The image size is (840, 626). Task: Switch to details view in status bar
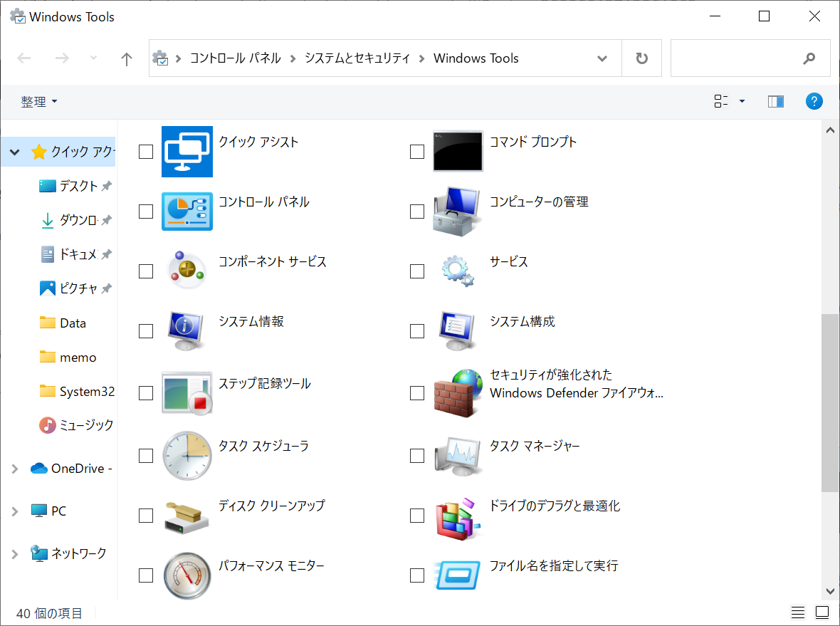point(798,612)
